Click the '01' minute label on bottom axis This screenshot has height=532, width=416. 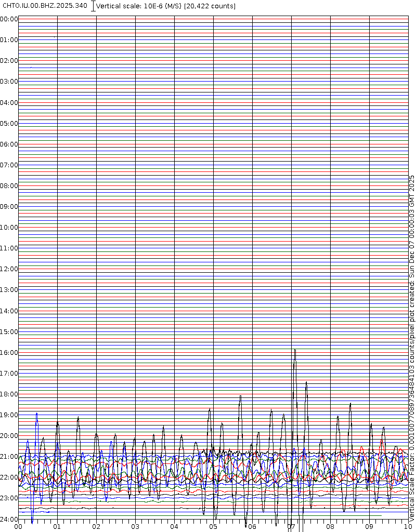tap(57, 527)
